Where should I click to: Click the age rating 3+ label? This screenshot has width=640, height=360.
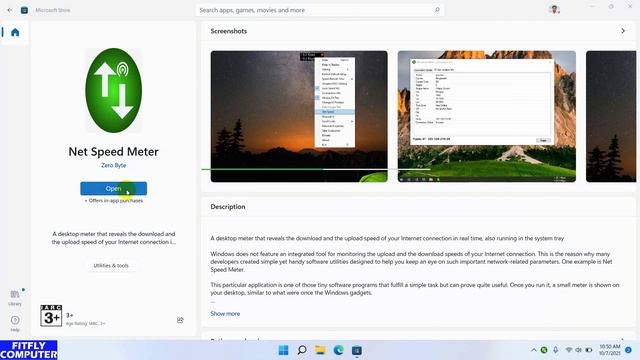pyautogui.click(x=70, y=315)
